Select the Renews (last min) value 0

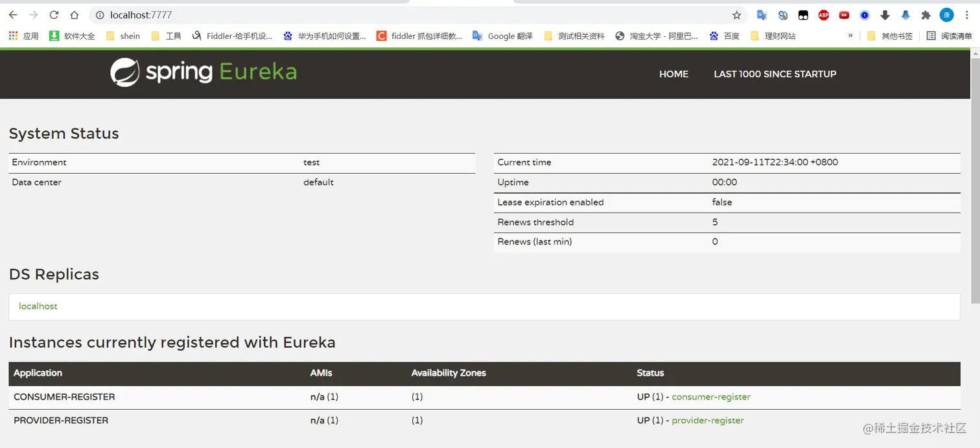click(x=715, y=242)
